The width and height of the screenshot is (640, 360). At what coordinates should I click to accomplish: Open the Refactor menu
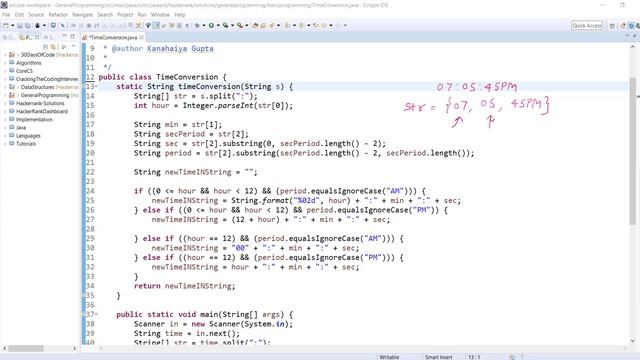pyautogui.click(x=58, y=15)
